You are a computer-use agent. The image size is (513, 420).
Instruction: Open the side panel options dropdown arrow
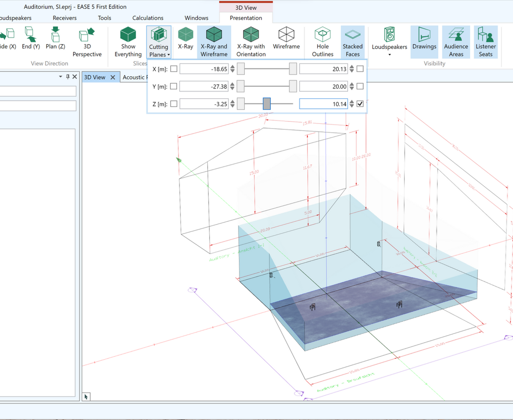tap(61, 77)
